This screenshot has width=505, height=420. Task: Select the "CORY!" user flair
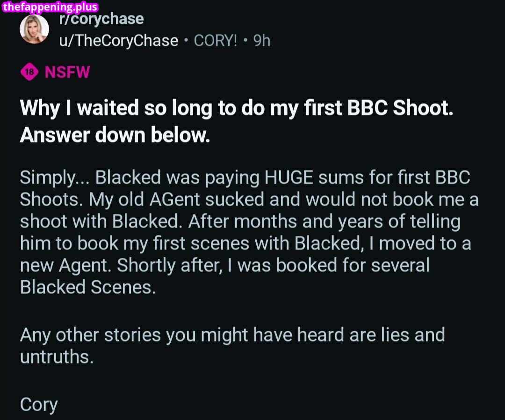pos(216,41)
